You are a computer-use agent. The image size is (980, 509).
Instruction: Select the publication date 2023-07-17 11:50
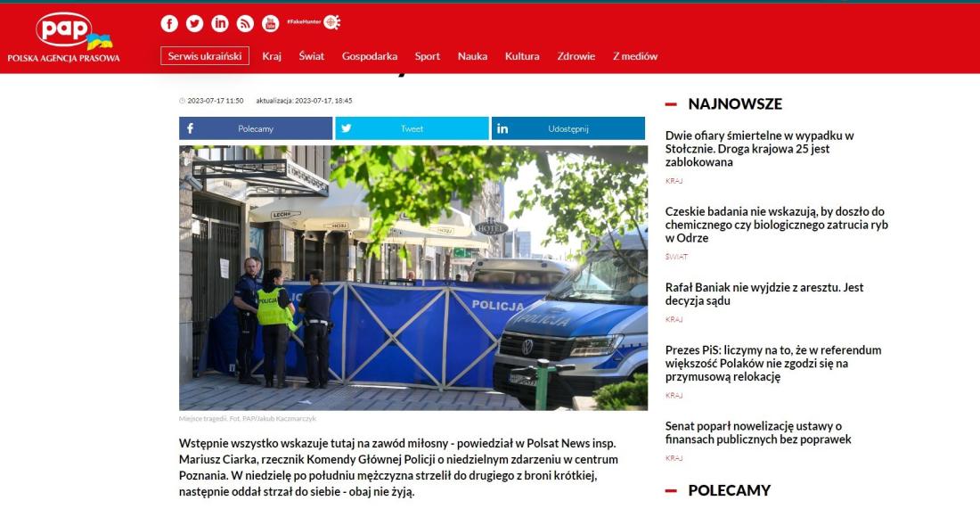tap(215, 101)
